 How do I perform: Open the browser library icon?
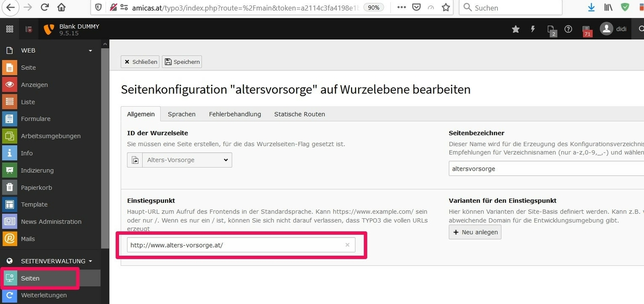pyautogui.click(x=608, y=7)
